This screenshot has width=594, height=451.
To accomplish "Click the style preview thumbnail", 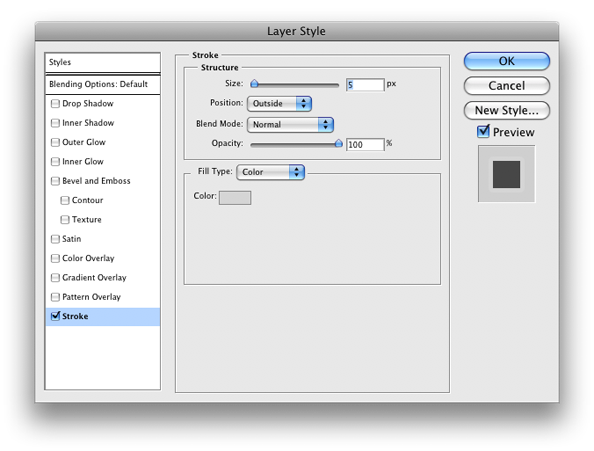I will tap(506, 174).
